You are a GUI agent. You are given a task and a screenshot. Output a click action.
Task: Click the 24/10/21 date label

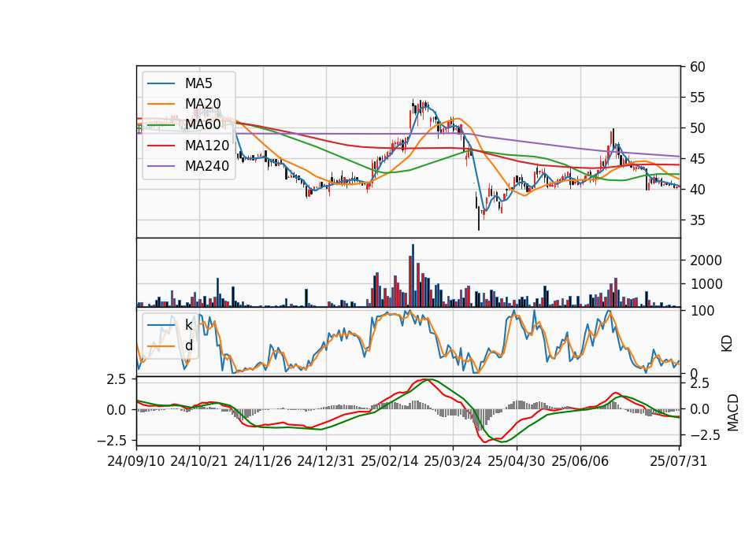click(199, 461)
